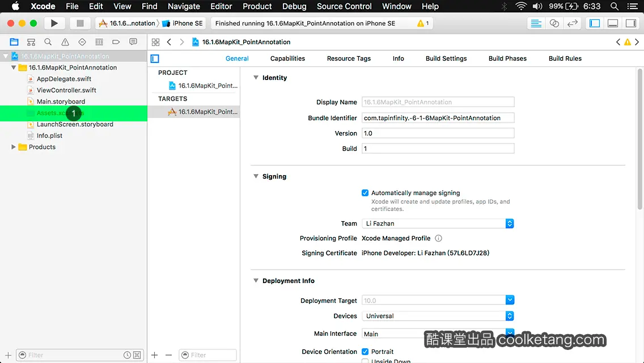Switch to the Standard editor

coord(536,23)
